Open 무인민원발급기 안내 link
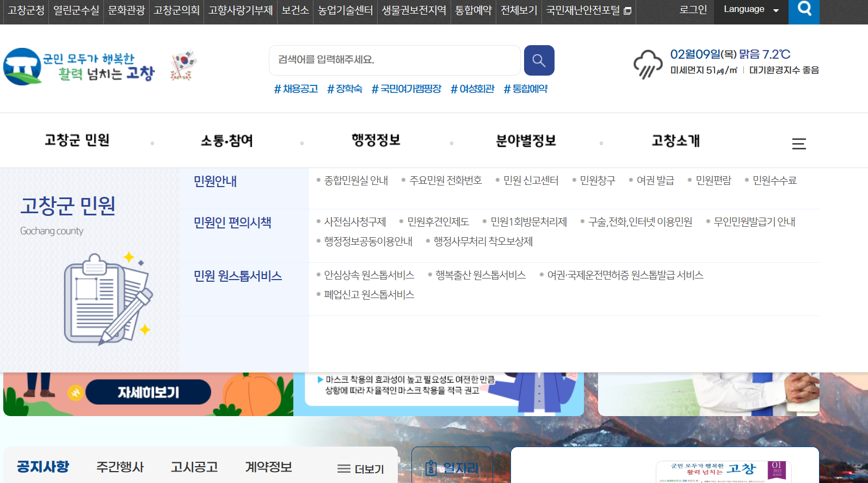The height and width of the screenshot is (483, 868). click(x=754, y=222)
